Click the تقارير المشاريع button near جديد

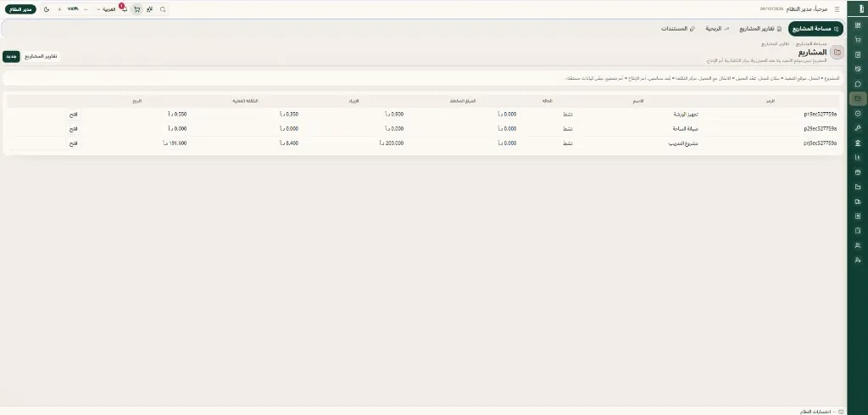pyautogui.click(x=42, y=57)
